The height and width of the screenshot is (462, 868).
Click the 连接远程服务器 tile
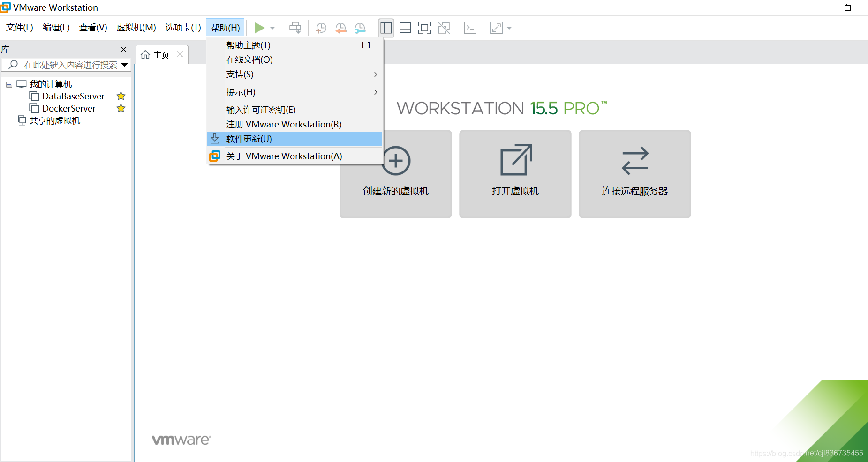coord(635,174)
